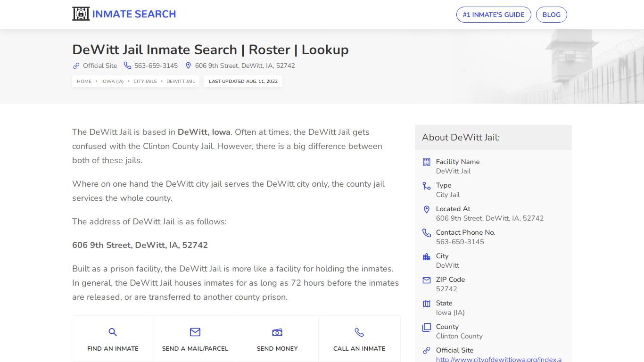Click the map icon beside State
Viewport: 644px width, 362px height.
pyautogui.click(x=427, y=304)
